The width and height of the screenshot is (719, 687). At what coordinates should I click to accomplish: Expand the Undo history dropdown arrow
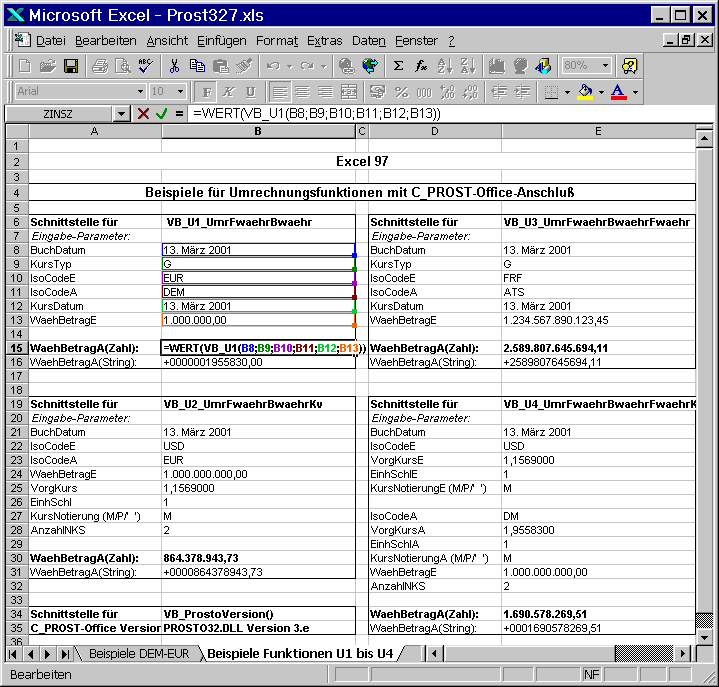[x=289, y=66]
